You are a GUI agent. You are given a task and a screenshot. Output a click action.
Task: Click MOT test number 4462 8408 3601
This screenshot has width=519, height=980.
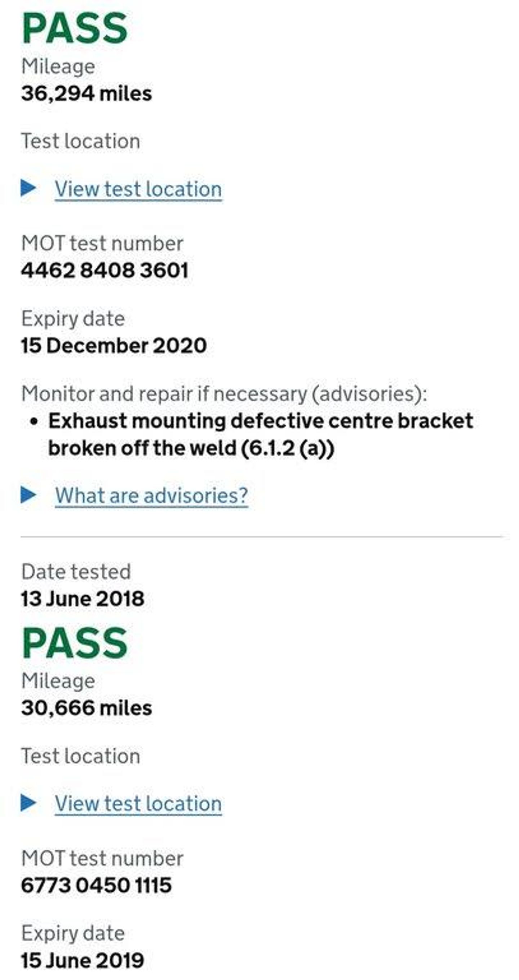(105, 271)
